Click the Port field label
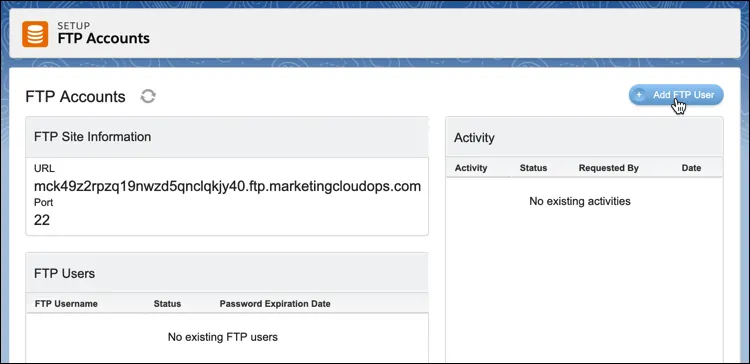The image size is (750, 364). pos(44,203)
